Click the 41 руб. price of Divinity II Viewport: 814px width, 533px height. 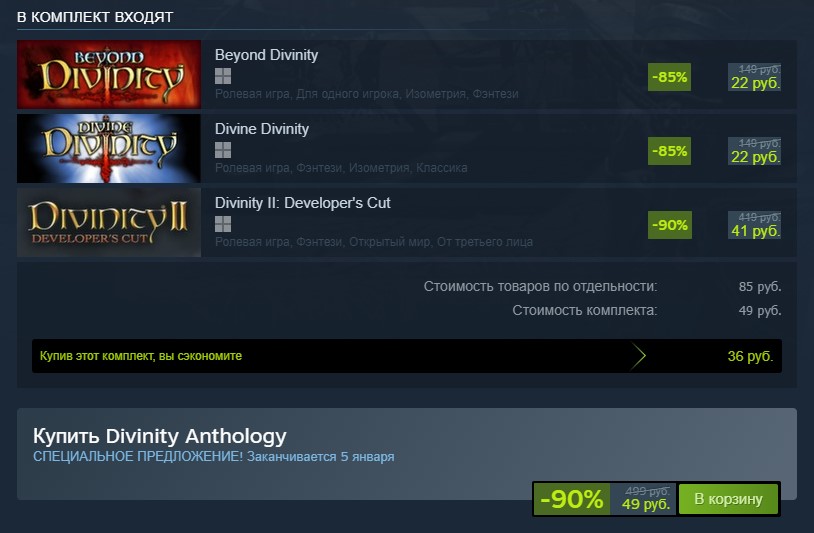coord(755,231)
